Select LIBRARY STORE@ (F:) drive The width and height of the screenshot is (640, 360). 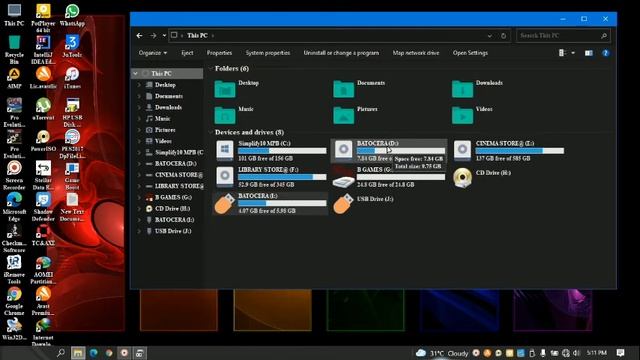click(271, 177)
